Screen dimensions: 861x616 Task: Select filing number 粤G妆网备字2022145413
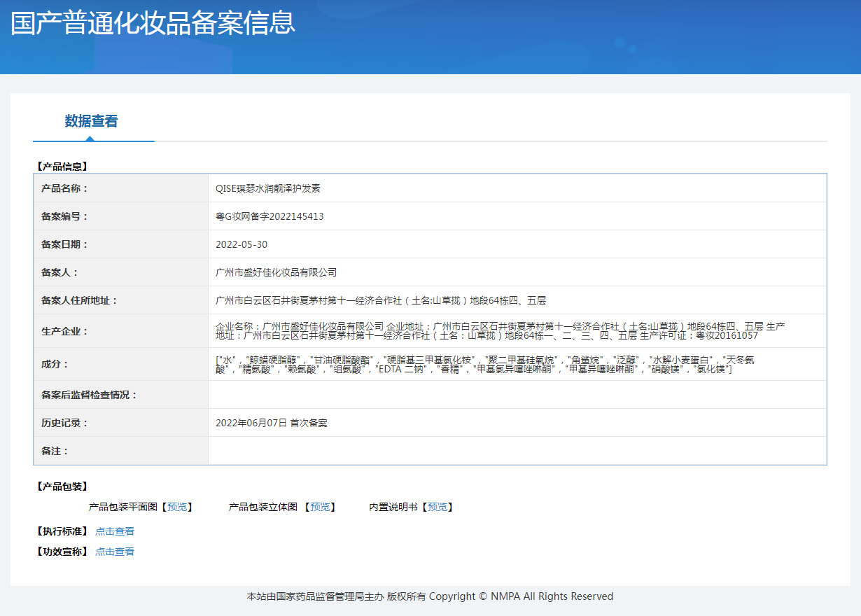point(269,216)
